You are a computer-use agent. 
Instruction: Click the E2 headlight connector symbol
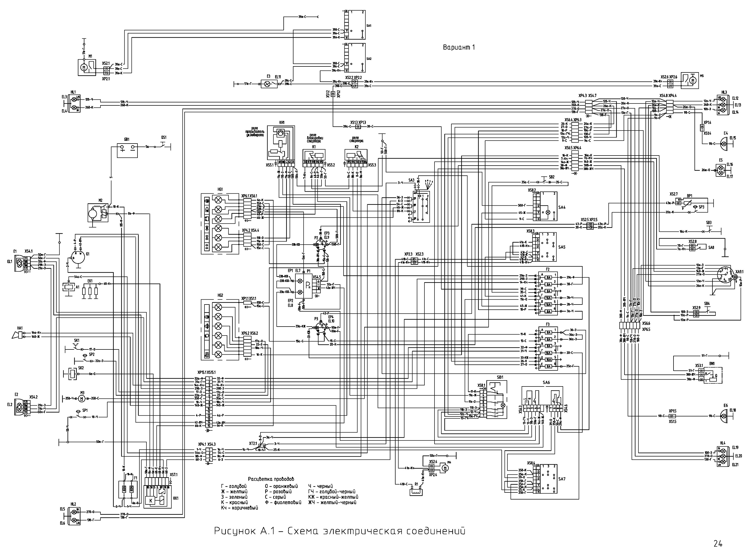click(22, 407)
